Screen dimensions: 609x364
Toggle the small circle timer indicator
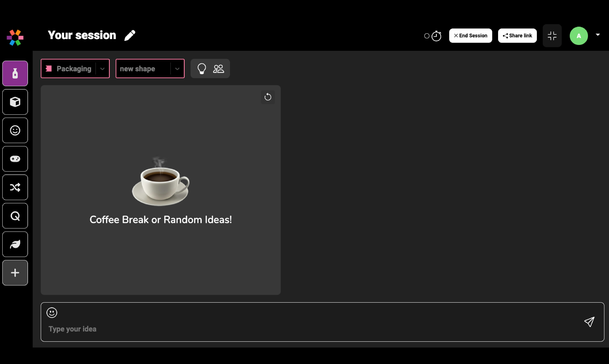[427, 36]
